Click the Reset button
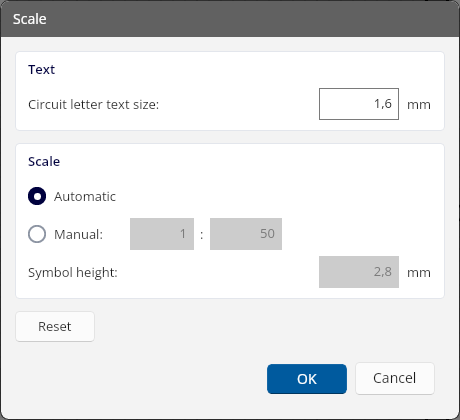460x420 pixels. click(x=55, y=326)
